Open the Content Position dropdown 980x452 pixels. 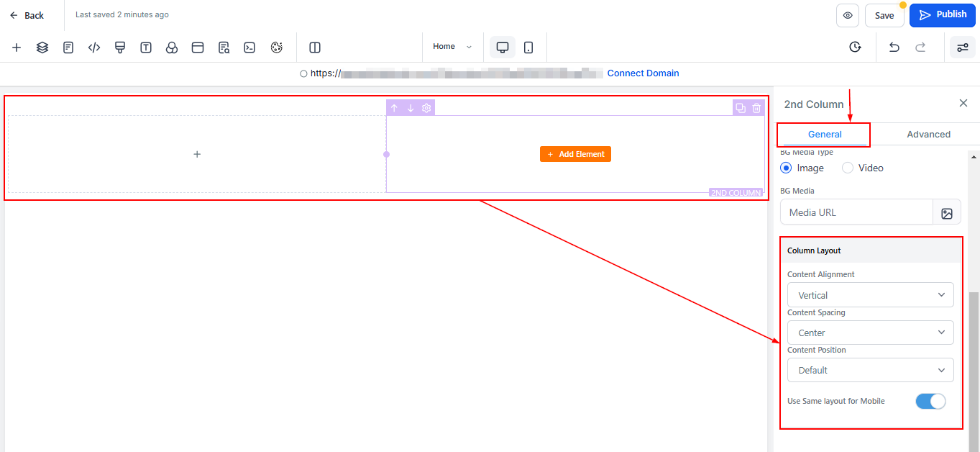tap(870, 370)
